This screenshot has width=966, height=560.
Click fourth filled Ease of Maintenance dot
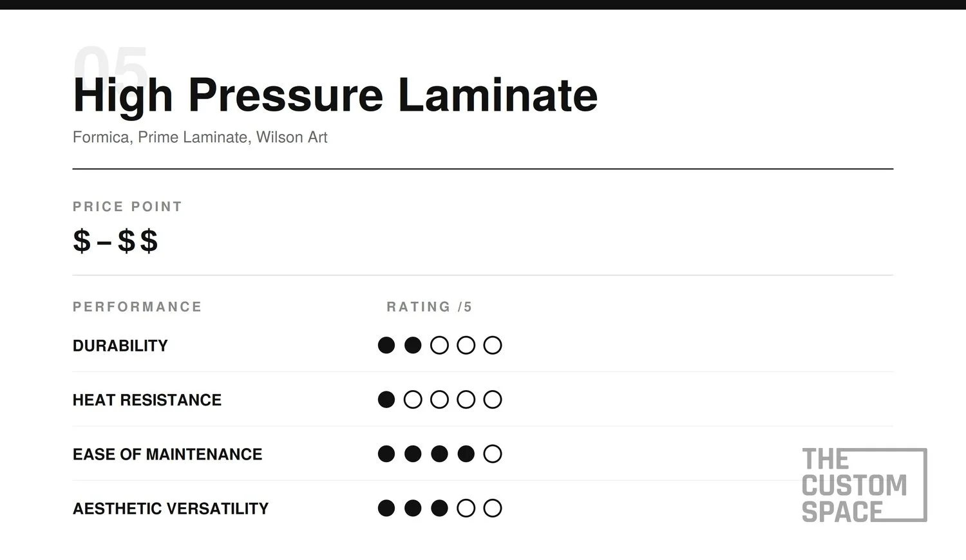(466, 454)
